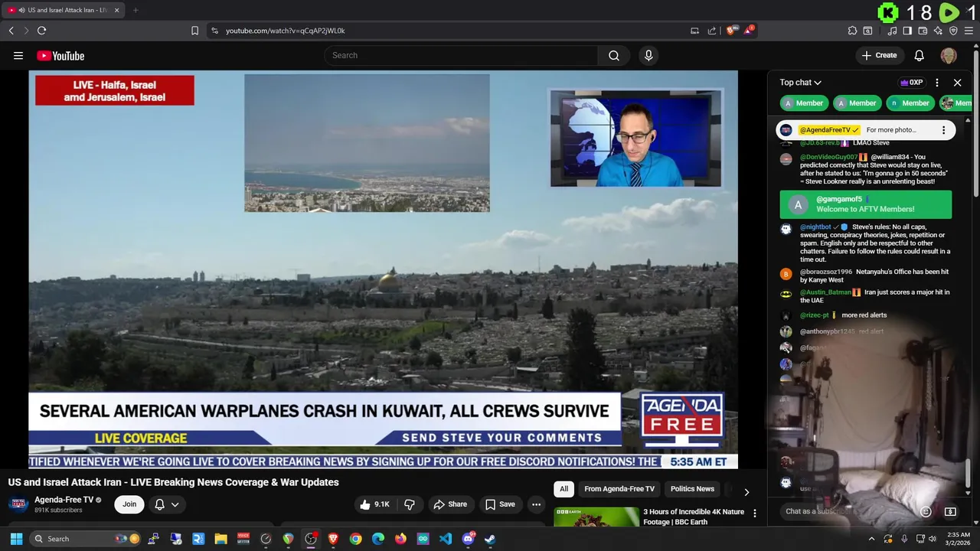Show hidden system tray icons chevron
The width and height of the screenshot is (980, 551).
[x=871, y=539]
